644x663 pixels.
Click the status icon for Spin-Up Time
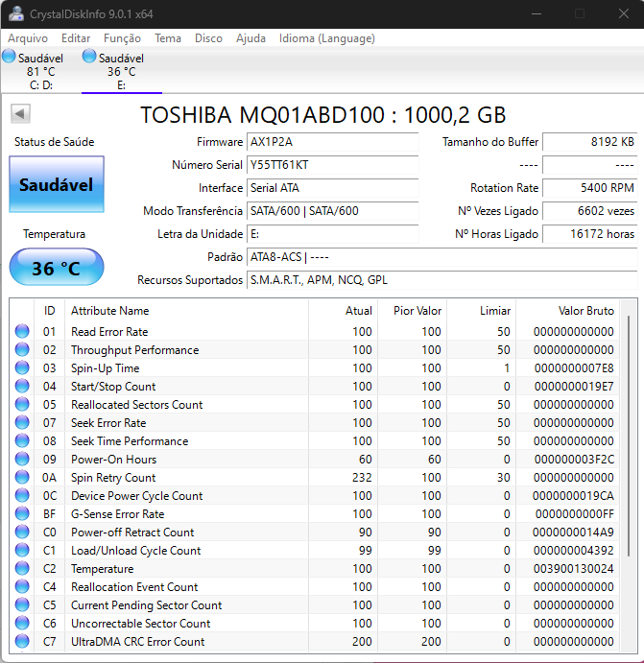coord(22,367)
